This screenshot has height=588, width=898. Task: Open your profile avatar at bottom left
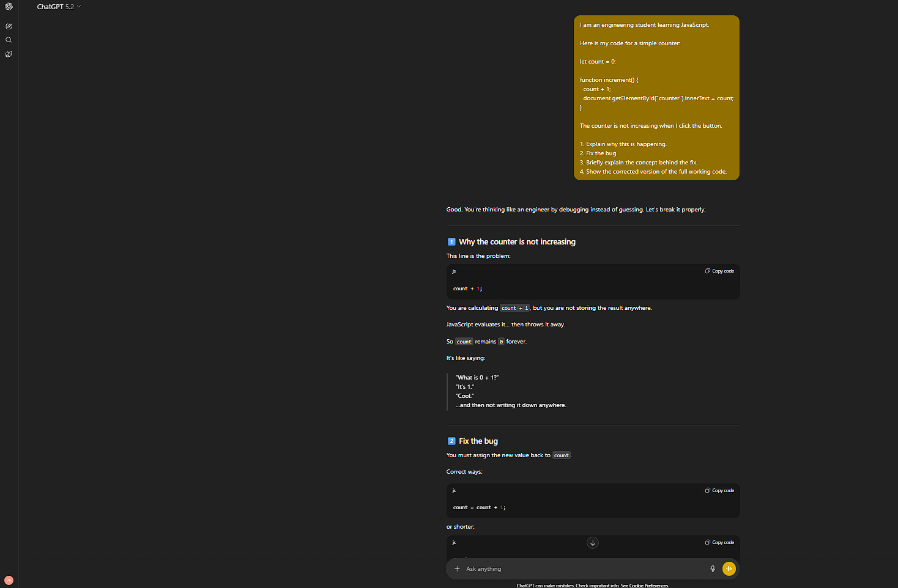point(9,579)
